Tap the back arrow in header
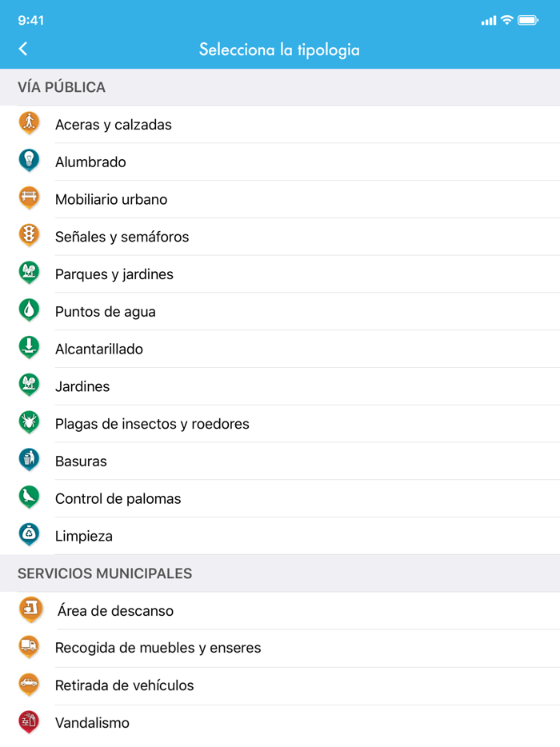The width and height of the screenshot is (560, 747). click(23, 49)
